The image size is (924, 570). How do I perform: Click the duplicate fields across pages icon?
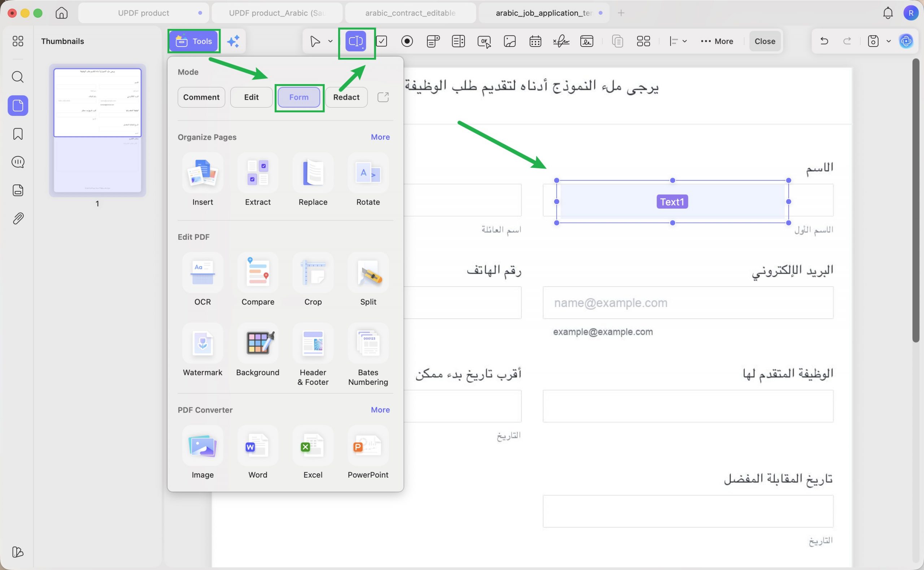pyautogui.click(x=617, y=41)
